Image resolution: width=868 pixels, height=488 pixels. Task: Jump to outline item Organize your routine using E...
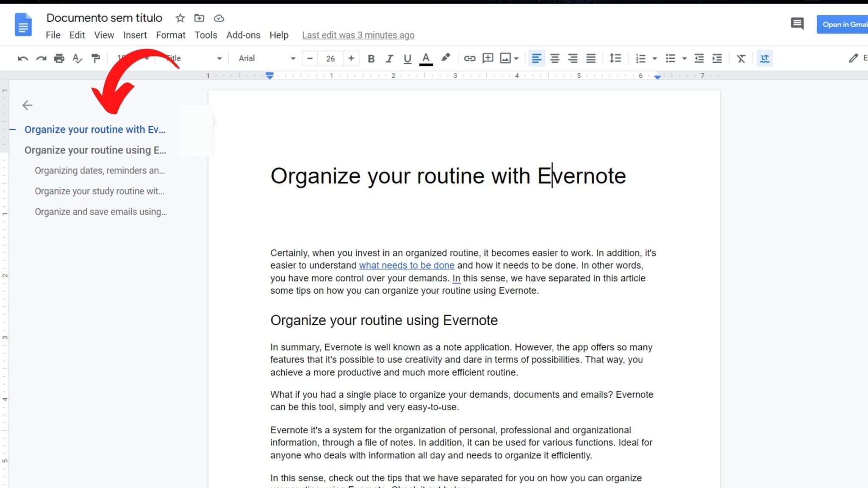coord(95,150)
